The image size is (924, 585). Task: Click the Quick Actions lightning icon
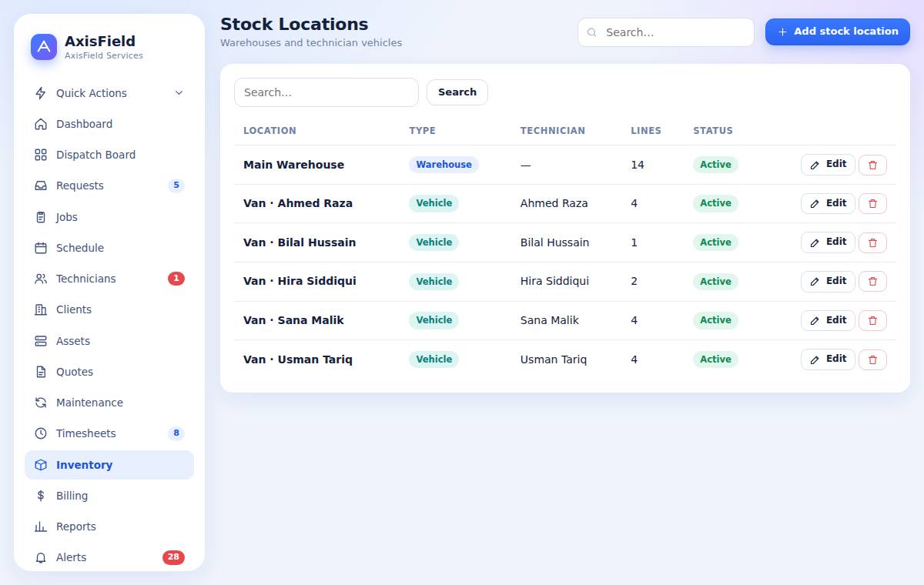click(41, 93)
